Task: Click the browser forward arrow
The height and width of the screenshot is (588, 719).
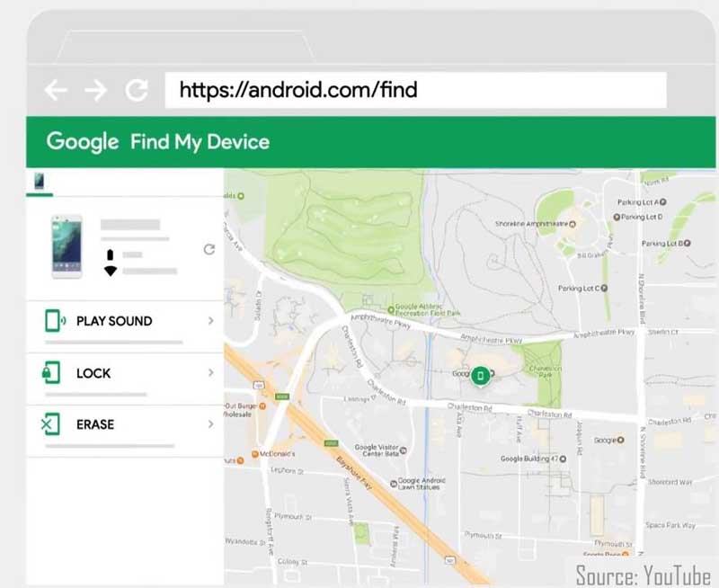Action: tap(96, 90)
